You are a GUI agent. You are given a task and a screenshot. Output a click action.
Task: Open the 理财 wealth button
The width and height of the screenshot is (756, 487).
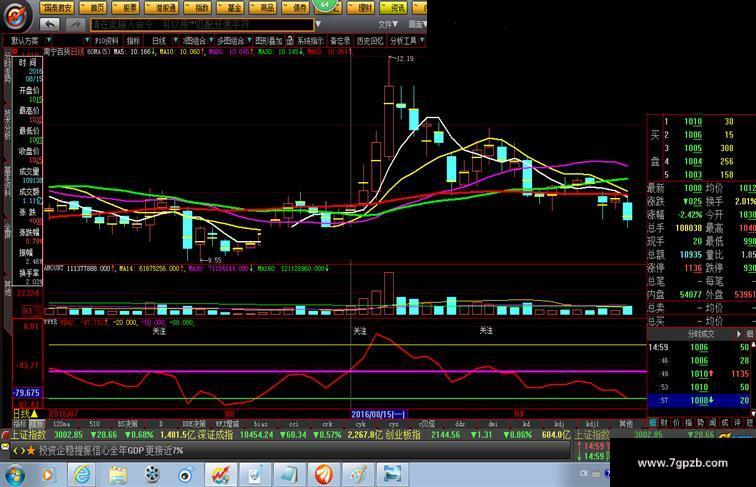pos(362,8)
